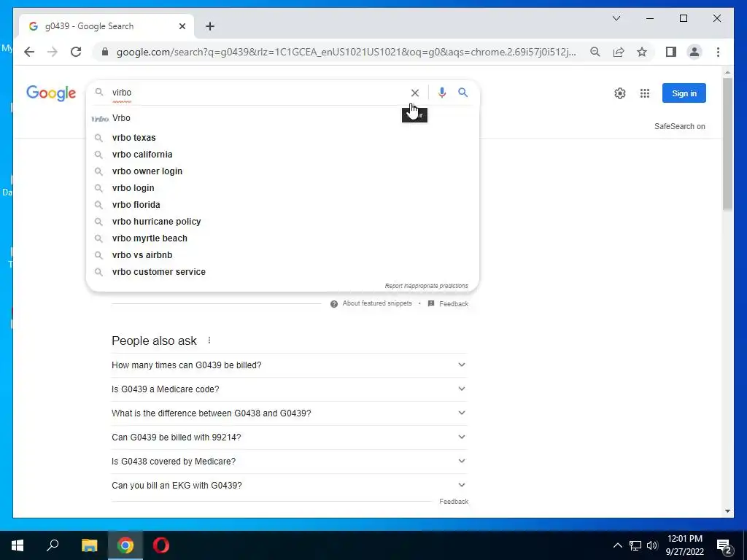Open File Explorer from taskbar
The height and width of the screenshot is (560, 747).
[89, 545]
